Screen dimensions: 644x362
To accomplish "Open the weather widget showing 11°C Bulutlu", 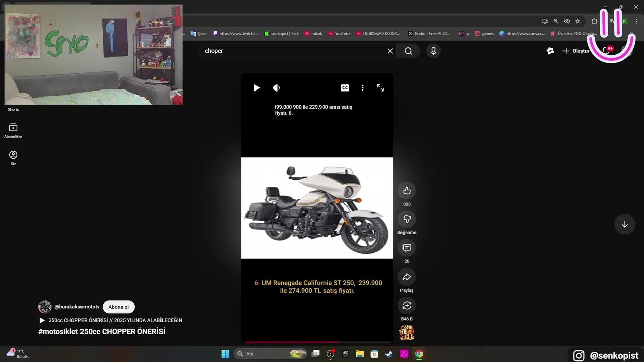I will (x=18, y=353).
